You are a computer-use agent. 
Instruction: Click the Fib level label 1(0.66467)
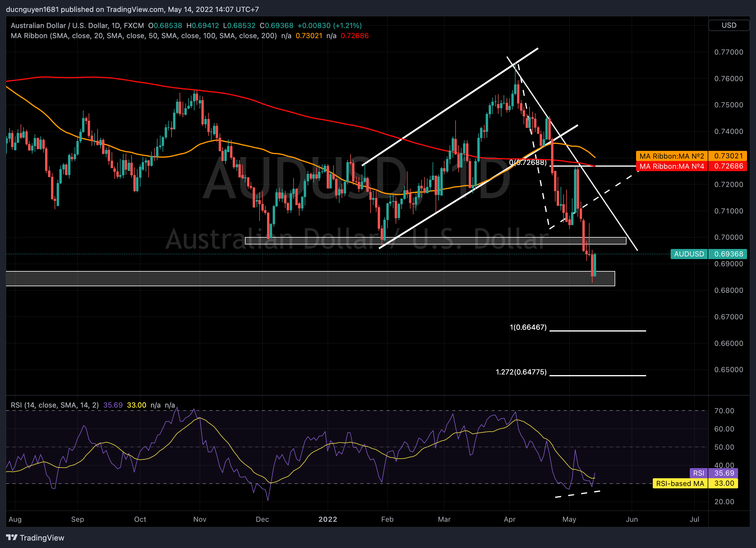click(x=528, y=327)
